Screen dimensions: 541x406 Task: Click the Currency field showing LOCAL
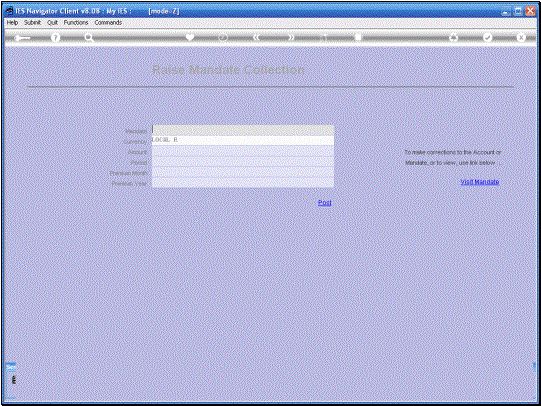(243, 140)
